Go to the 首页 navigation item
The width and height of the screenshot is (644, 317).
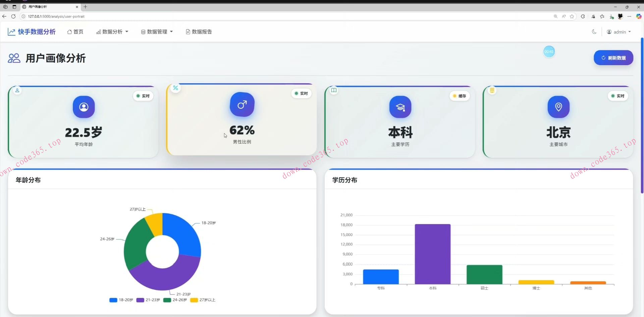point(75,32)
